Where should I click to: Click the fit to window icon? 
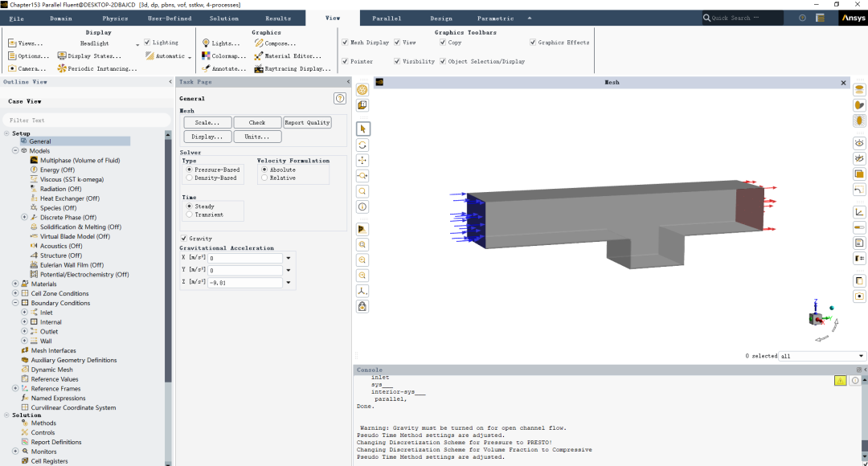[362, 244]
